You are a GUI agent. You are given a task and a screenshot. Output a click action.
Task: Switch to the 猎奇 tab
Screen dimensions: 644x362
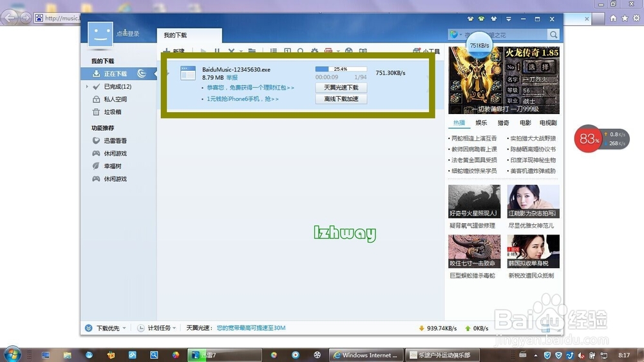(x=503, y=123)
